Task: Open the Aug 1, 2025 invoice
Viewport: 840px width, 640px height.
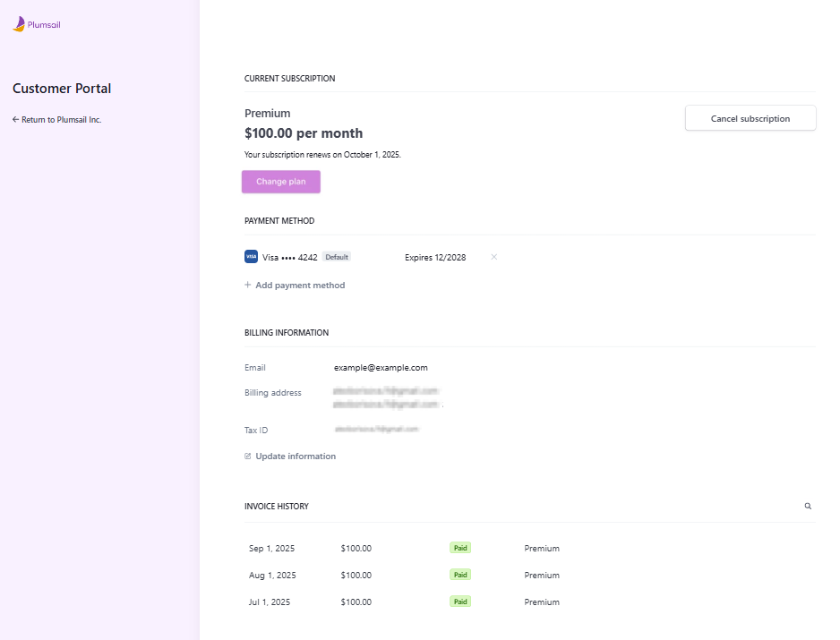Action: (x=272, y=576)
